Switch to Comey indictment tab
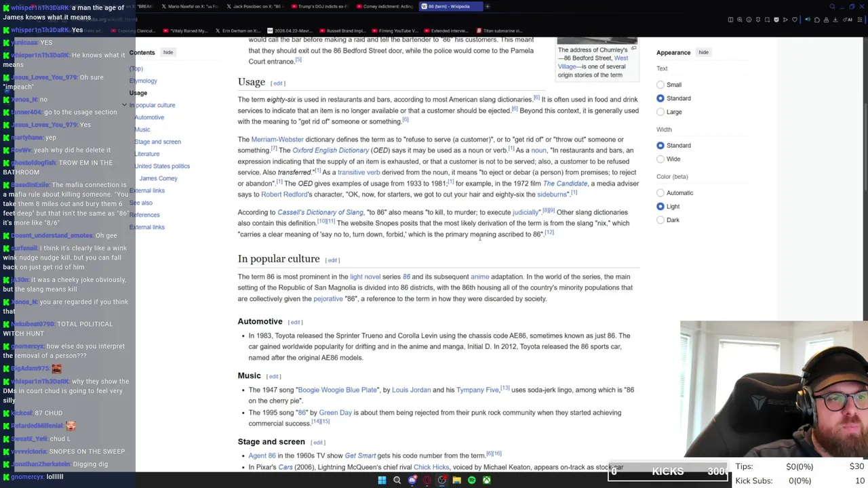 384,6
